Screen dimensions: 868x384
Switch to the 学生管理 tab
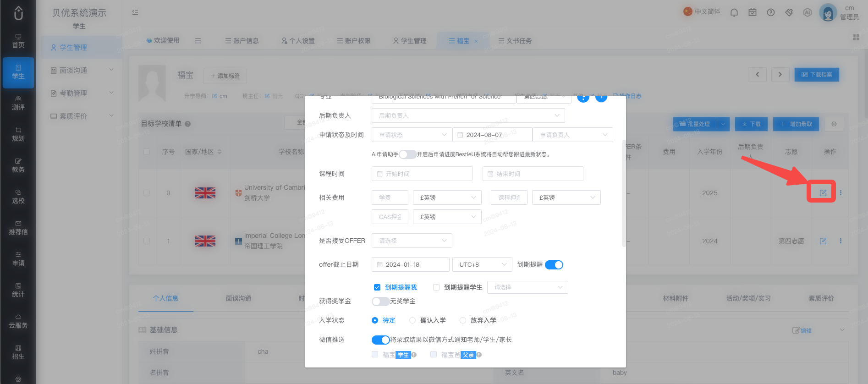coord(410,41)
